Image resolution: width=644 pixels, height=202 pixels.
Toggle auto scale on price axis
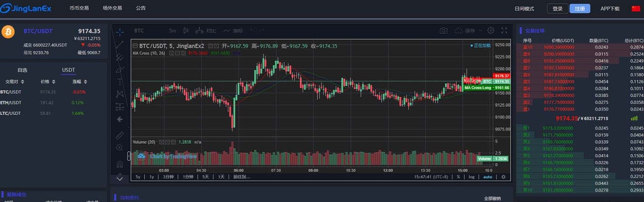point(487,177)
